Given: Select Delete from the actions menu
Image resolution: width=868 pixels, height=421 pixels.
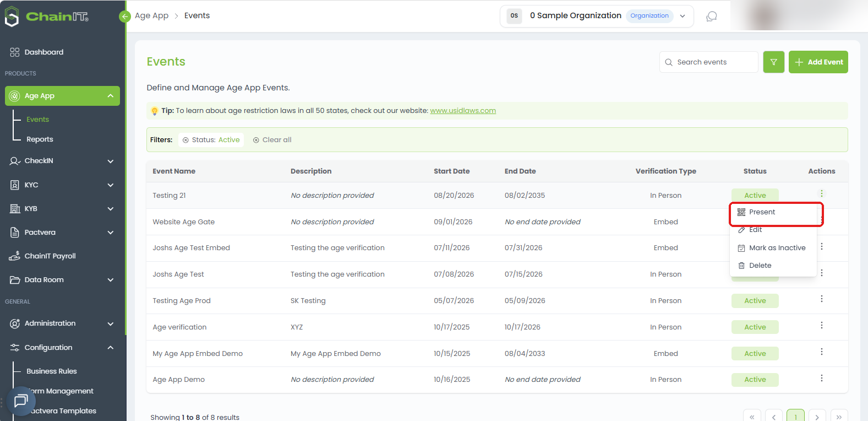Looking at the screenshot, I should point(773,266).
